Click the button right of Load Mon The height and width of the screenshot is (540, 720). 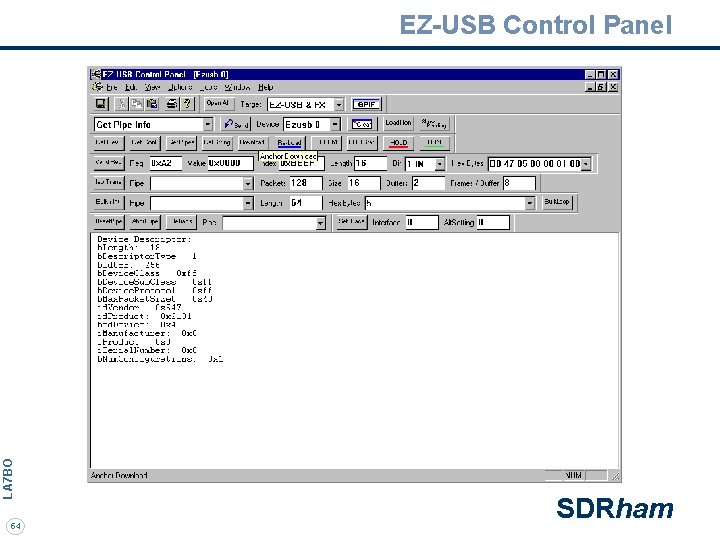point(434,124)
